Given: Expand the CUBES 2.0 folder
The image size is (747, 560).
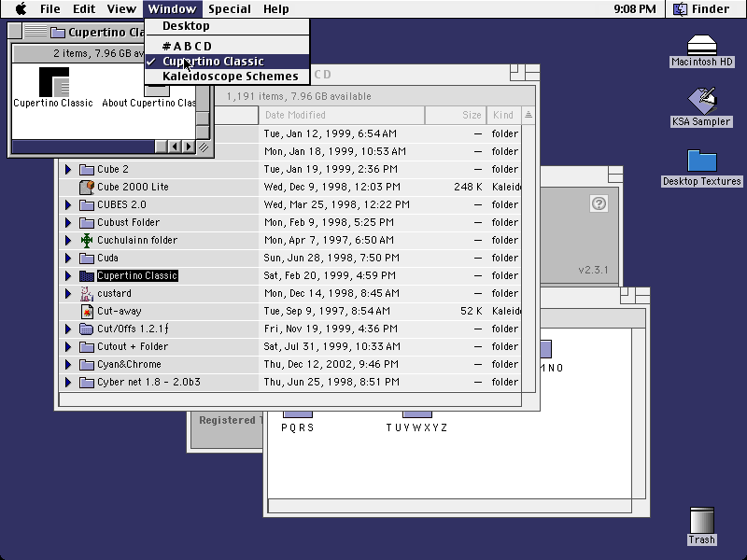Looking at the screenshot, I should click(68, 204).
